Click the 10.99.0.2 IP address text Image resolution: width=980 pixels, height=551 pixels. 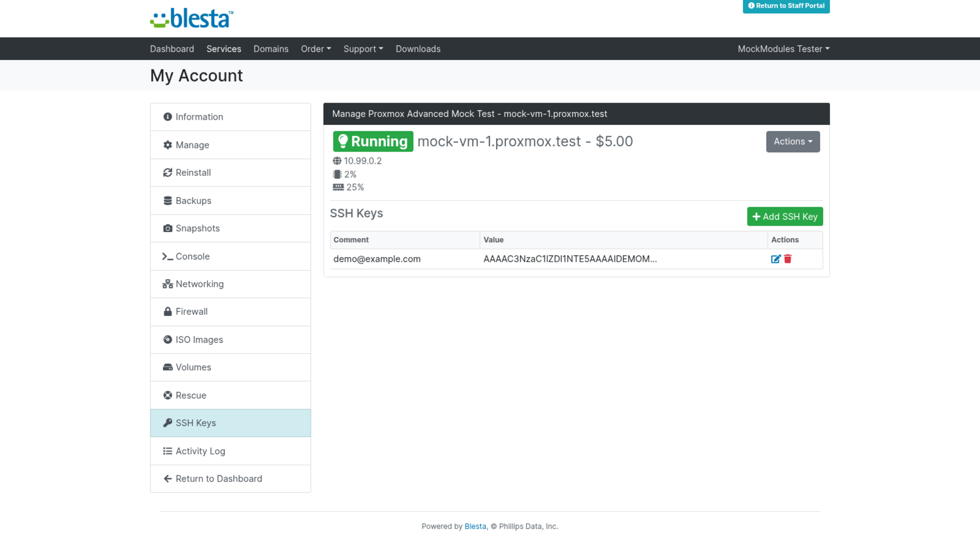tap(362, 161)
